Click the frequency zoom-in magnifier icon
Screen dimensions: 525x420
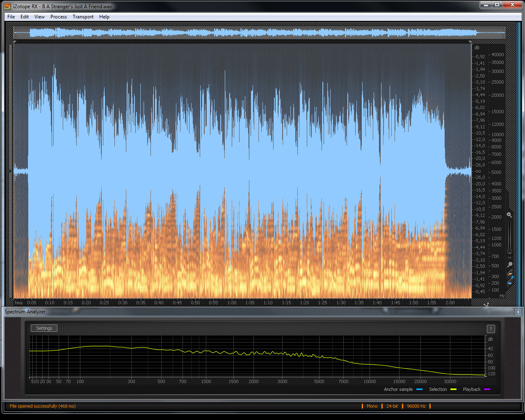click(x=509, y=215)
